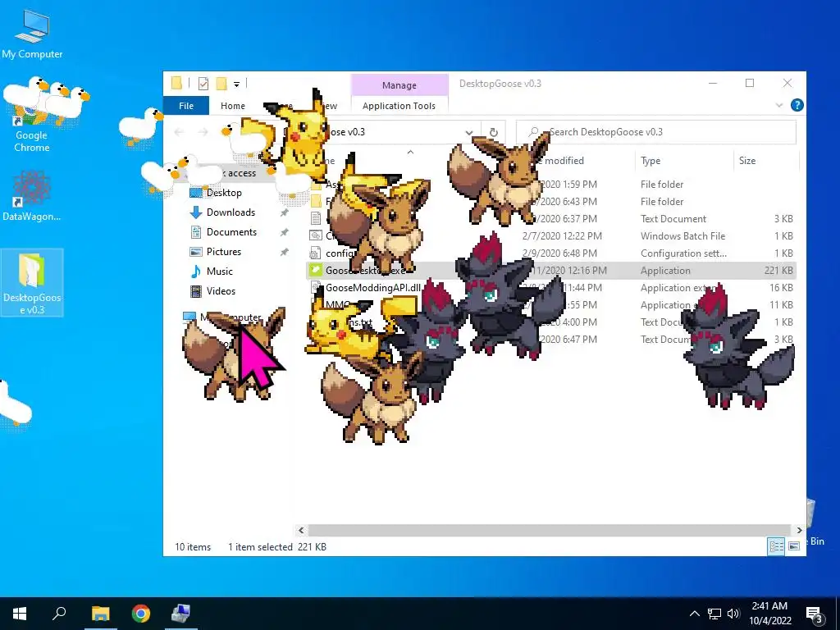The height and width of the screenshot is (630, 840).
Task: Expand the ribbon with the chevron
Action: coord(779,106)
